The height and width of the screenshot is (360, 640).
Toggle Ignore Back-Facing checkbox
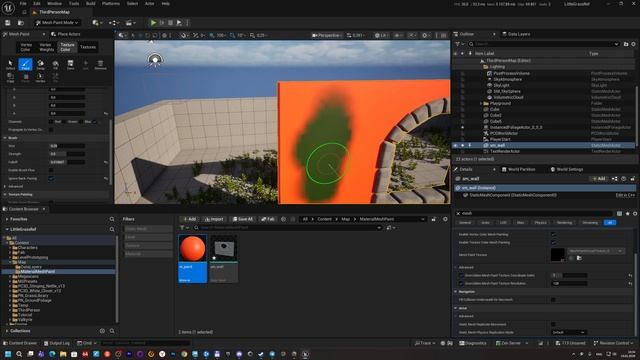pyautogui.click(x=51, y=178)
